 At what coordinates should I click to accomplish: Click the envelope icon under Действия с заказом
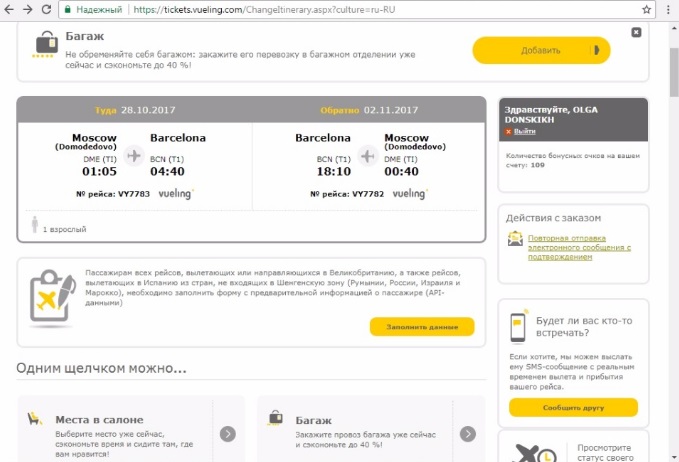[514, 239]
